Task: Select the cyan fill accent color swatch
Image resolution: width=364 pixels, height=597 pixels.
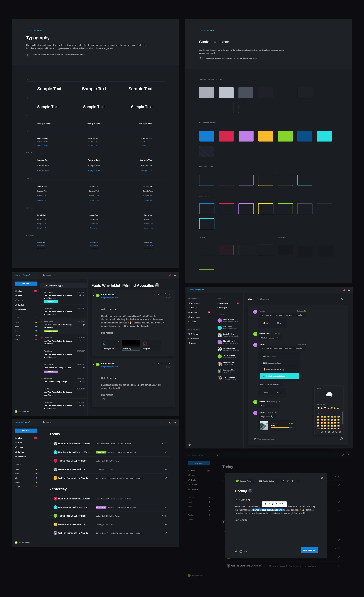Action: pyautogui.click(x=324, y=136)
